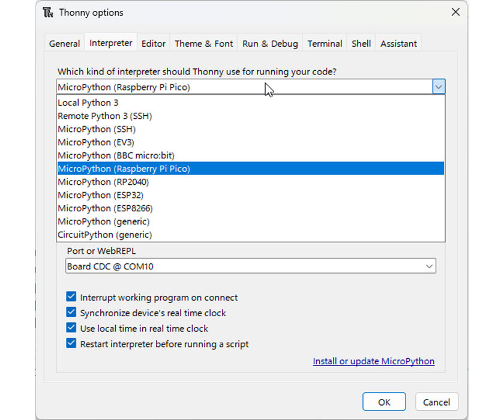This screenshot has width=504, height=420.
Task: Select MicroPython (EV3) interpreter
Action: click(x=251, y=142)
